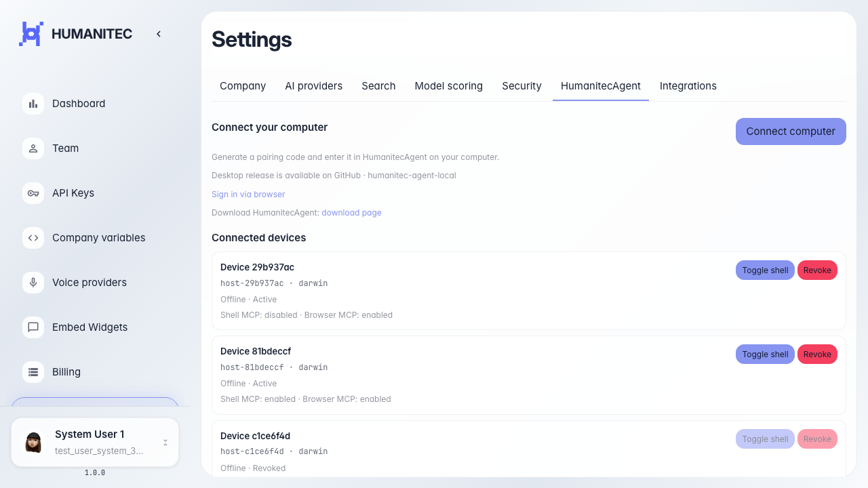The width and height of the screenshot is (868, 488).
Task: Select the Device 81bdeccf title
Action: pos(256,351)
